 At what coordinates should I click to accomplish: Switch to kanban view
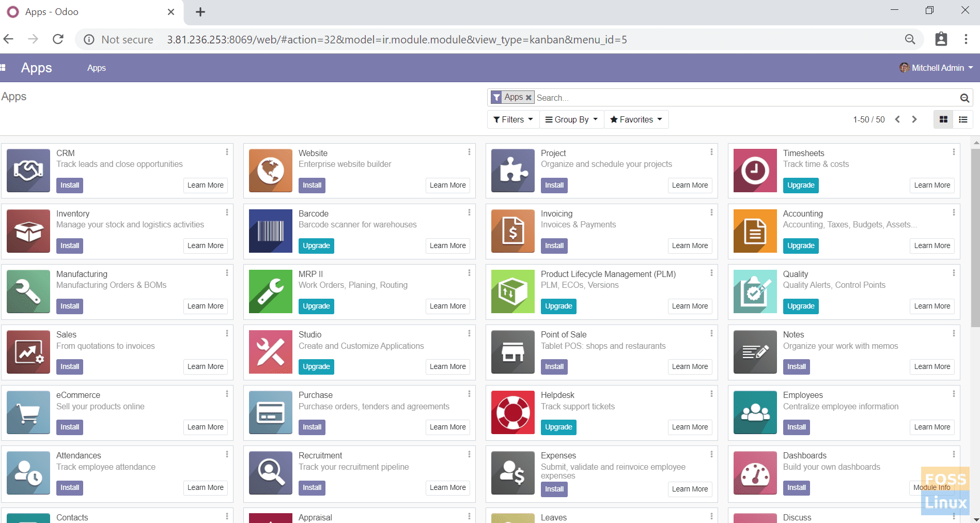(943, 119)
